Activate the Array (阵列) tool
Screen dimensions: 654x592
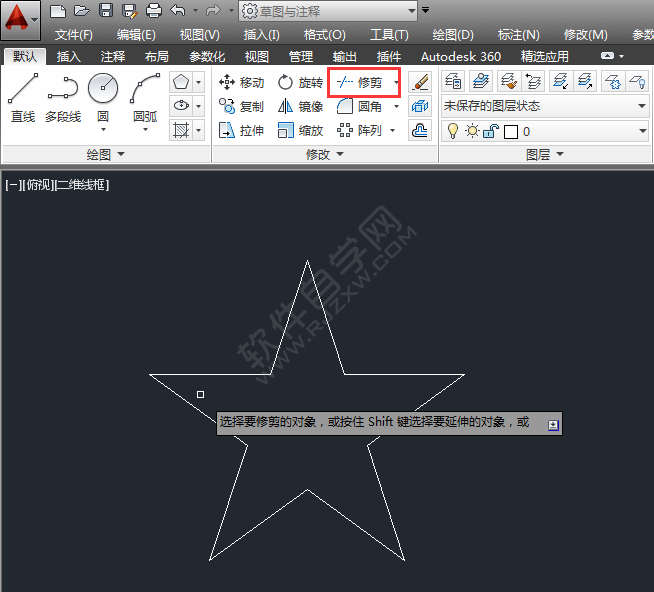click(359, 131)
